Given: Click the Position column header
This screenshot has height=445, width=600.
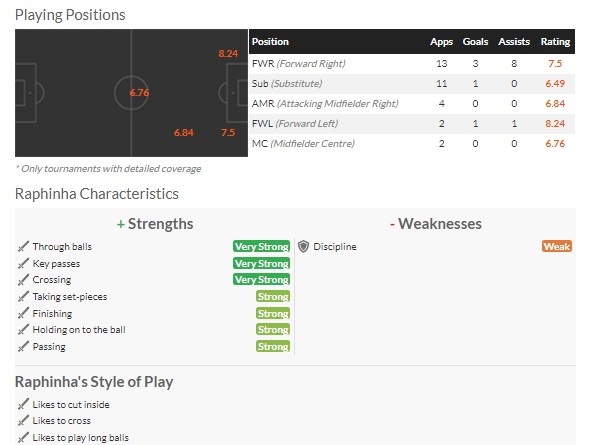Looking at the screenshot, I should [270, 42].
